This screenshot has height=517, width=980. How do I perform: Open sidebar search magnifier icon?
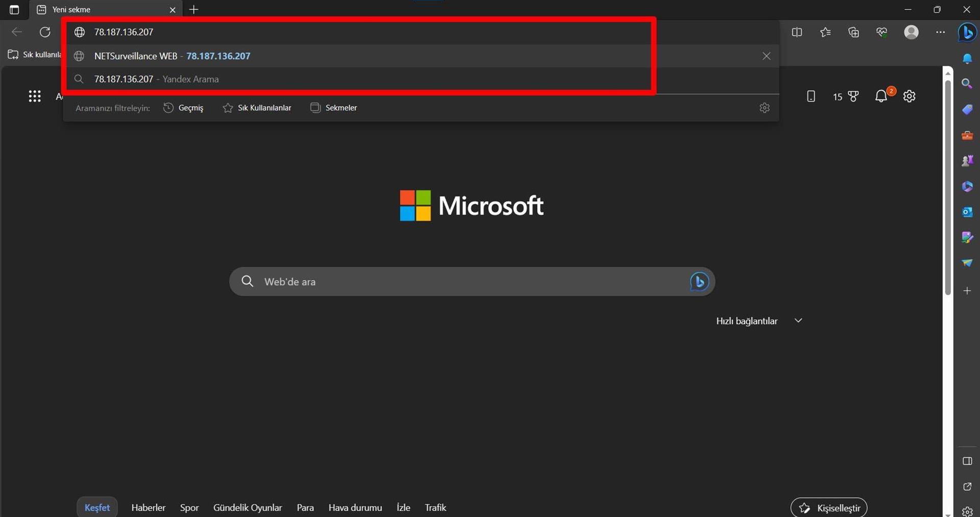967,84
